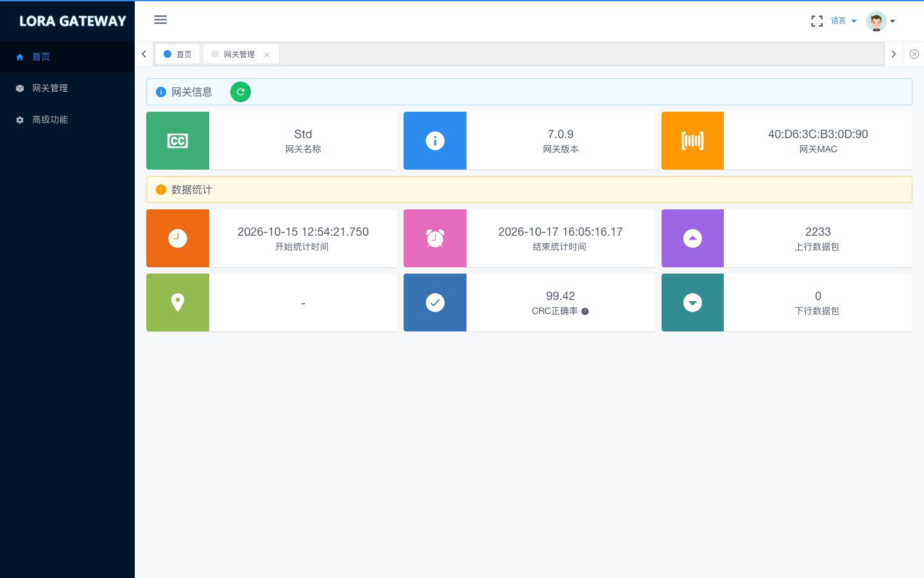Click the CRC rate value 99.42

pos(561,296)
